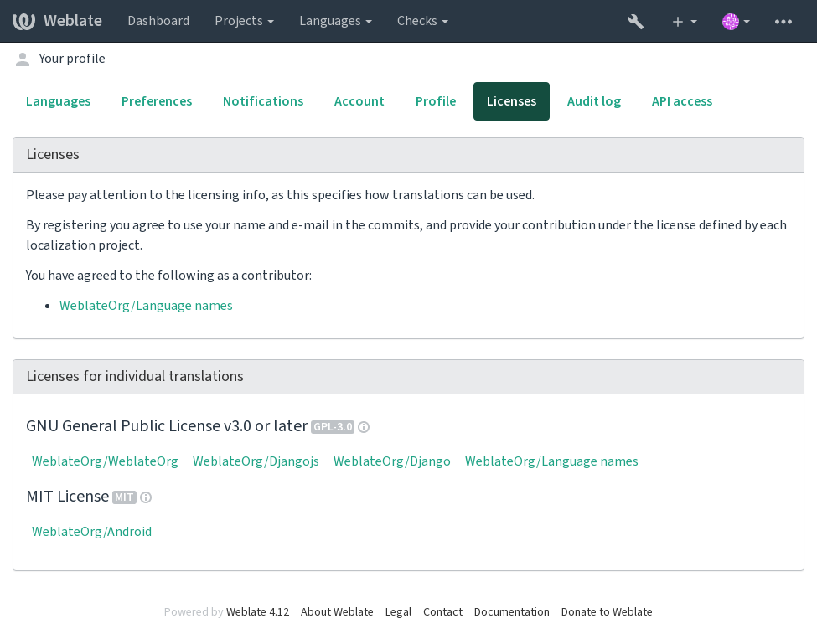Open Your profile breadcrumb link
The width and height of the screenshot is (817, 644).
(x=72, y=59)
